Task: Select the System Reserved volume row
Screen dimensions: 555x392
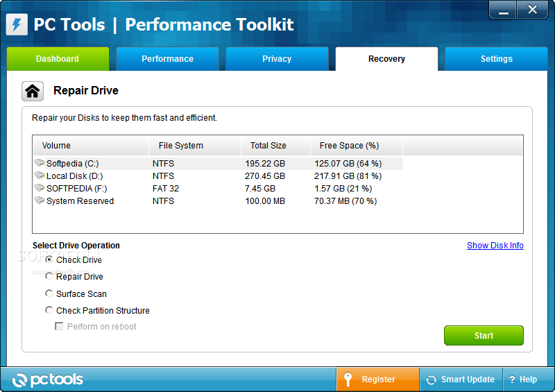Action: (x=218, y=201)
